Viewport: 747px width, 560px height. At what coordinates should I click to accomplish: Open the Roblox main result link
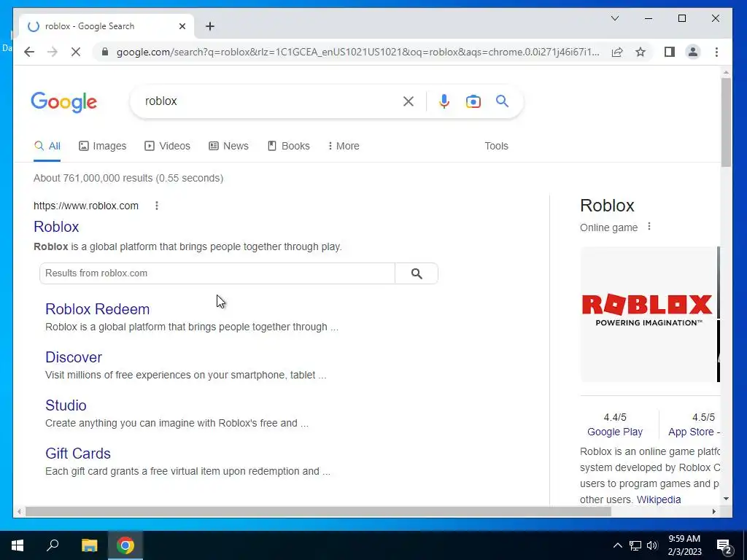pyautogui.click(x=56, y=227)
